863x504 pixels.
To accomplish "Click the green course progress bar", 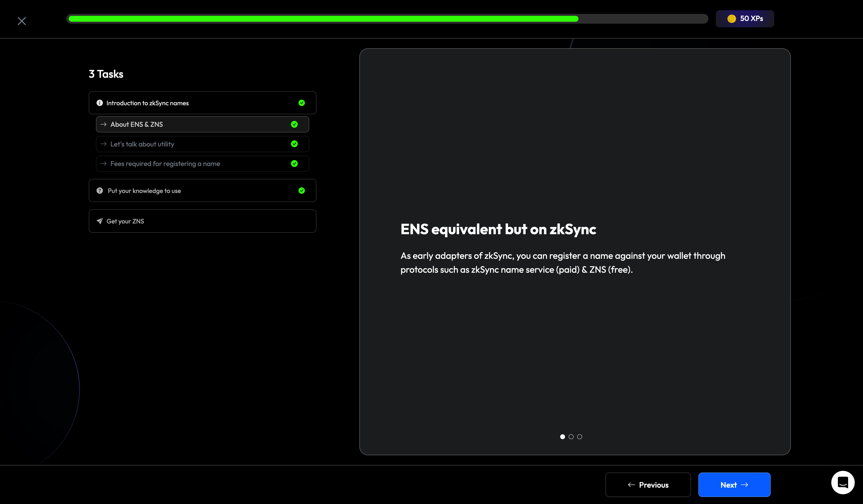I will 323,19.
